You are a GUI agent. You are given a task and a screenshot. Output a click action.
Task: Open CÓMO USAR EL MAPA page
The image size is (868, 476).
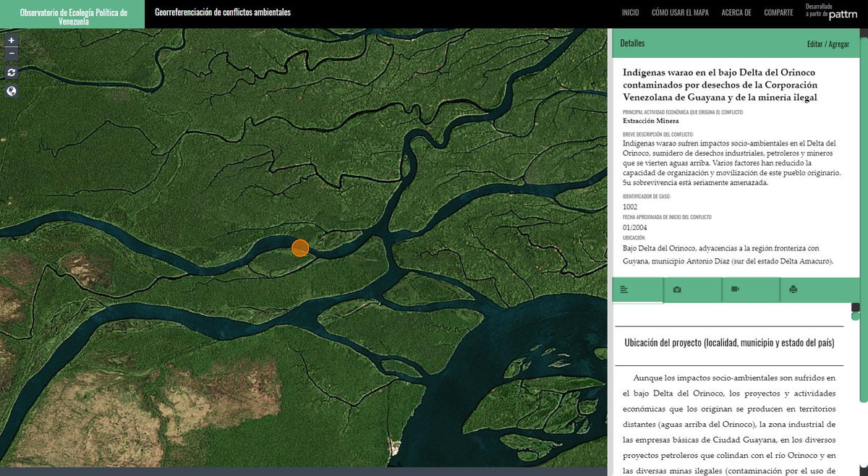point(680,12)
